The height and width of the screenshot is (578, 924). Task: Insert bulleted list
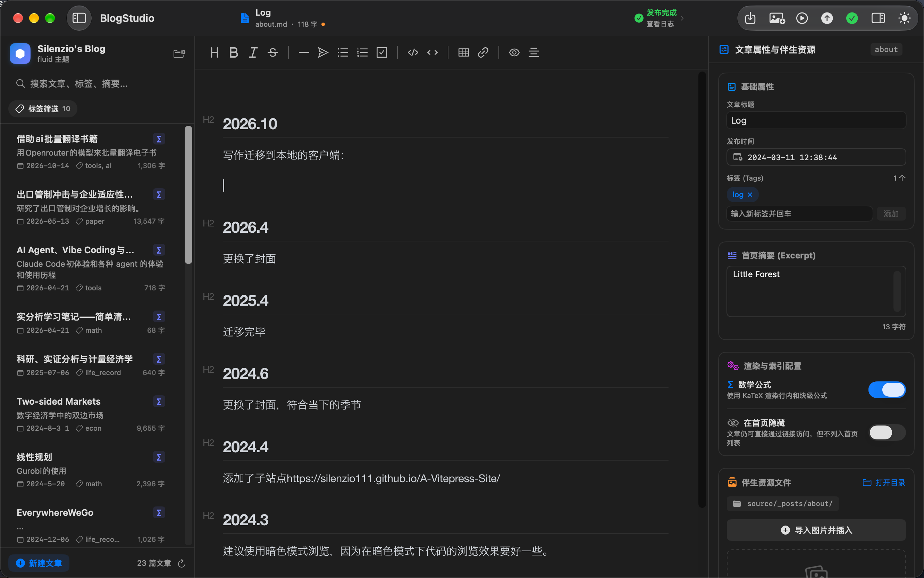click(343, 52)
